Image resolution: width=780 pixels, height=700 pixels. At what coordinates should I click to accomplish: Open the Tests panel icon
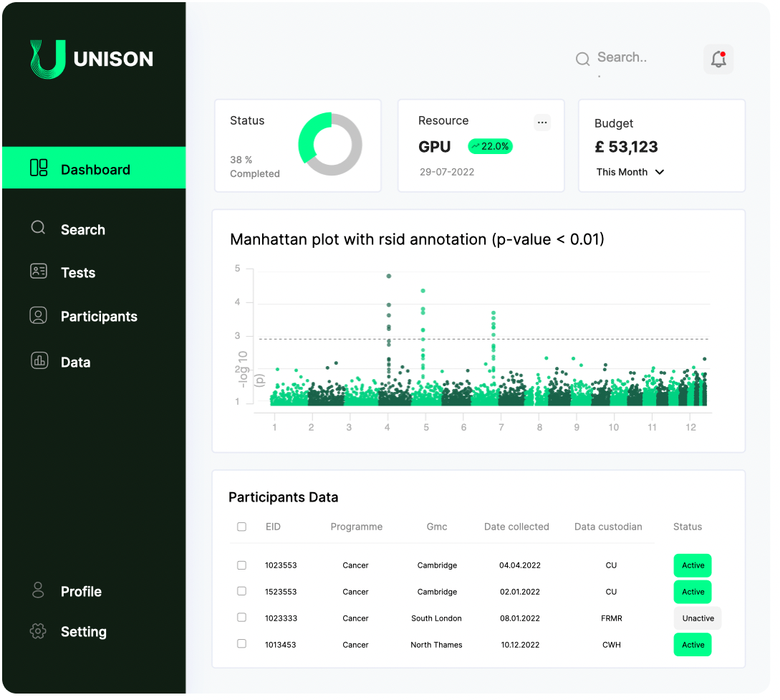[38, 272]
